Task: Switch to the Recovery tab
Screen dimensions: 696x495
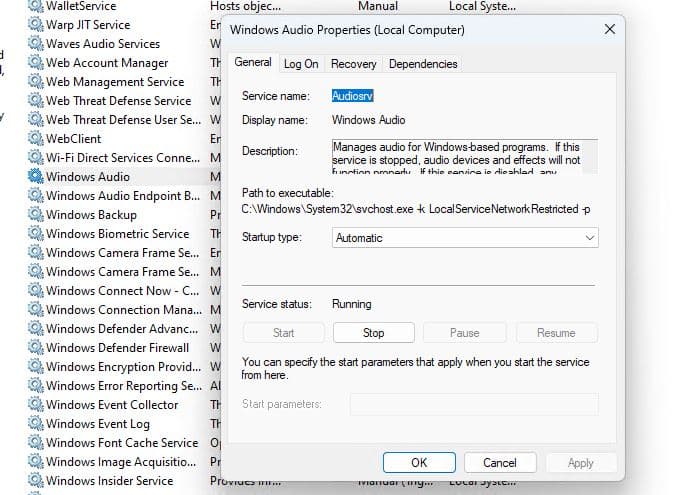Action: coord(353,64)
